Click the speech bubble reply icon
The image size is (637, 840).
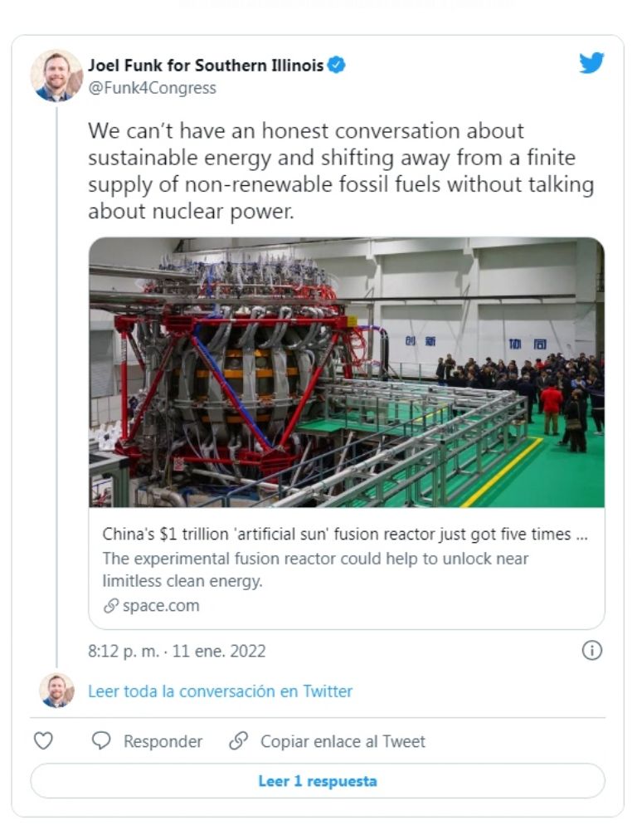[101, 740]
